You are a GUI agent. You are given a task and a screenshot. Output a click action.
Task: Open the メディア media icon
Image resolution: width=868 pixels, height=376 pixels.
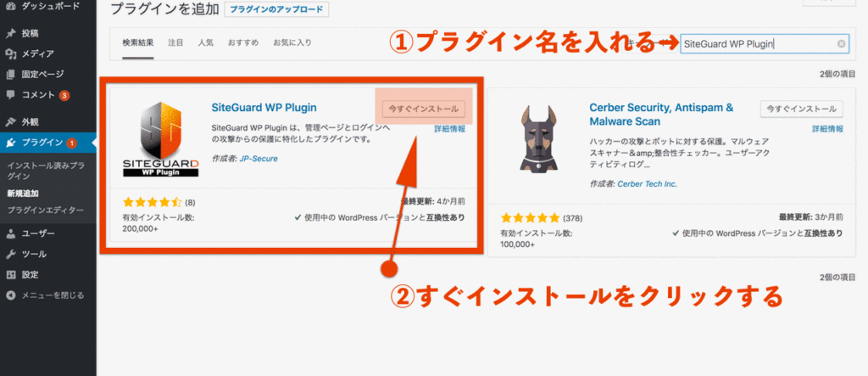point(10,53)
